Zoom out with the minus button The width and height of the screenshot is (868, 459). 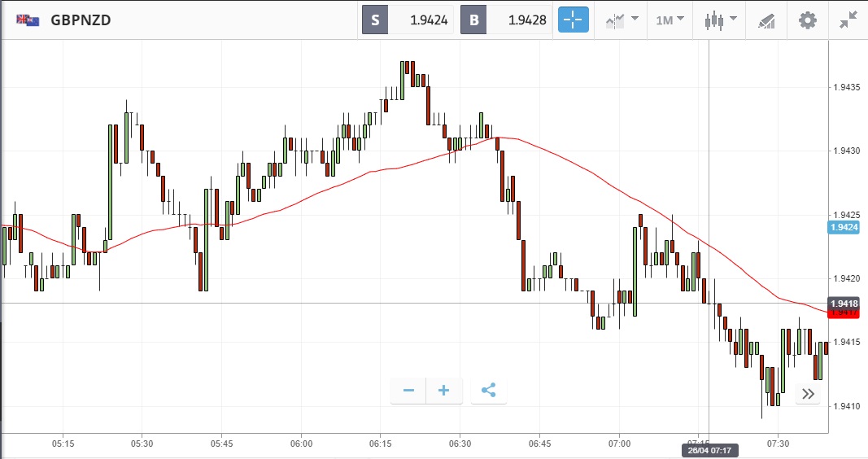point(408,391)
